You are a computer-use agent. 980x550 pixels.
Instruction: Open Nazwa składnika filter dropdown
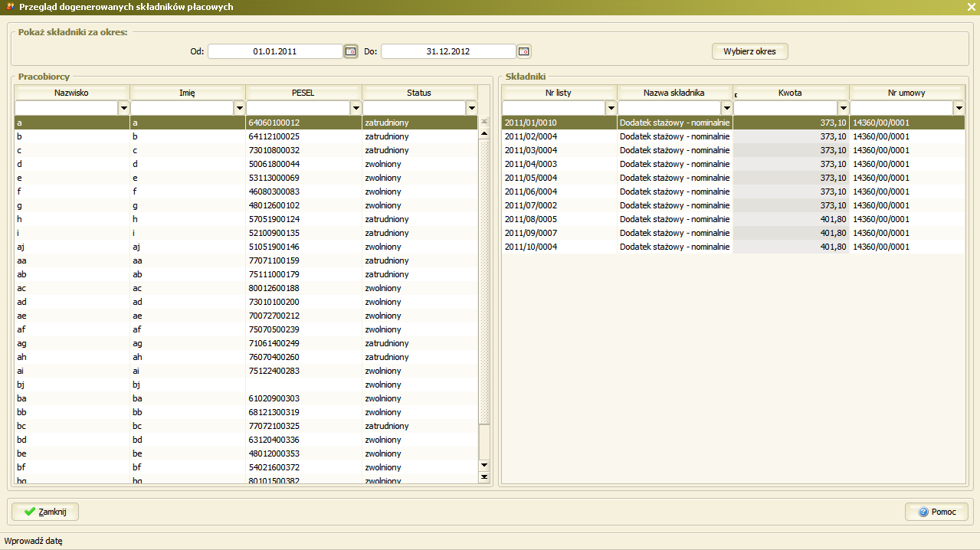tap(726, 108)
